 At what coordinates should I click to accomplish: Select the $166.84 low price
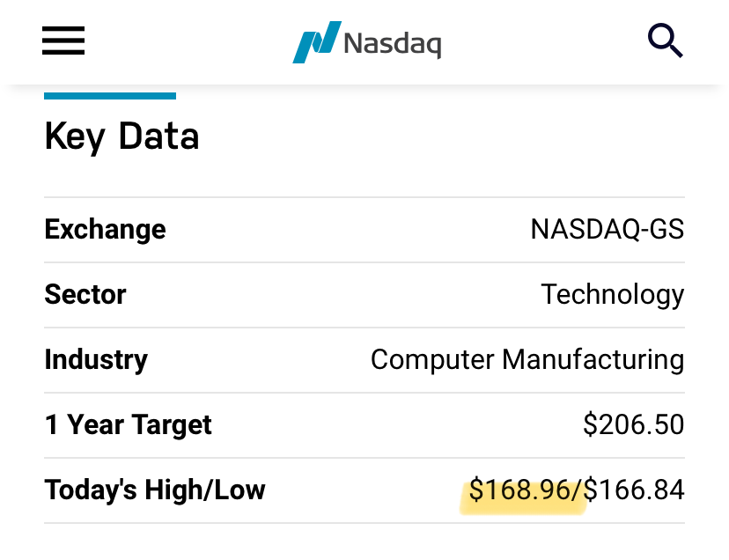pyautogui.click(x=634, y=490)
